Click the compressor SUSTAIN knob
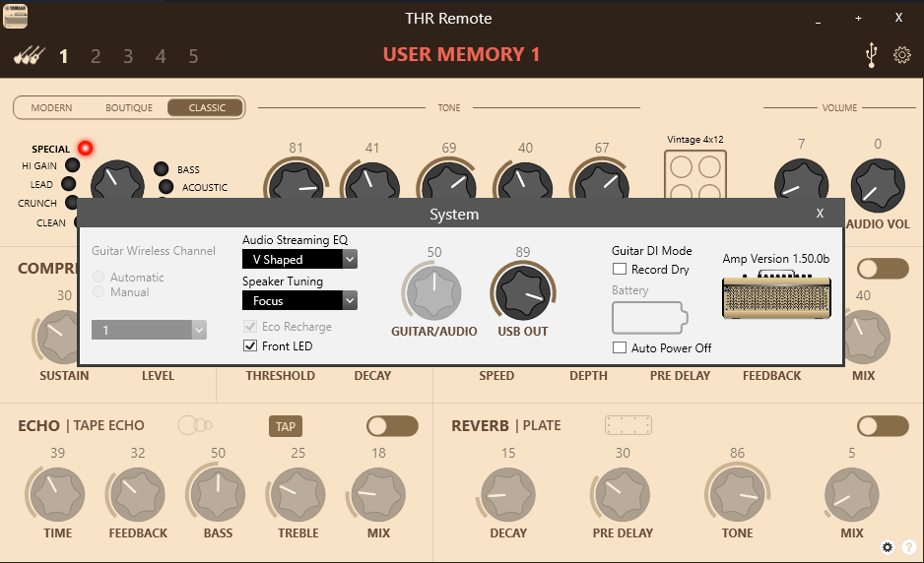Screen dimensions: 924x563 pyautogui.click(x=57, y=337)
